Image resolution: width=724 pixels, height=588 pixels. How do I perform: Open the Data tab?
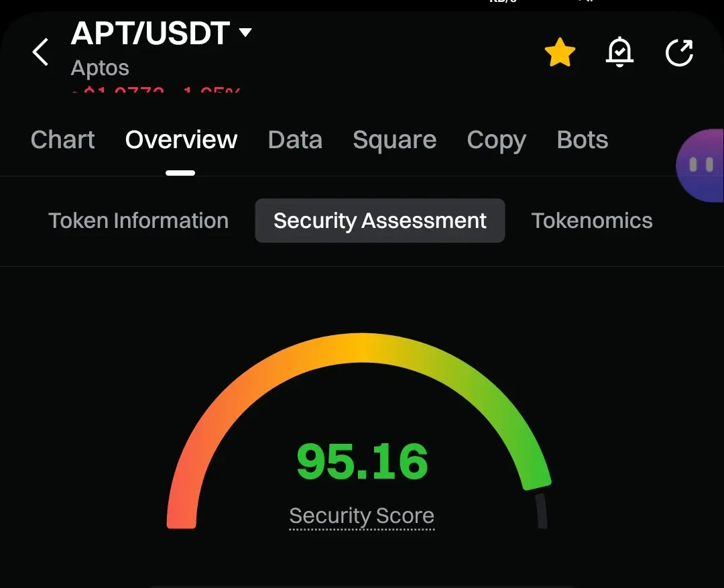pos(295,139)
